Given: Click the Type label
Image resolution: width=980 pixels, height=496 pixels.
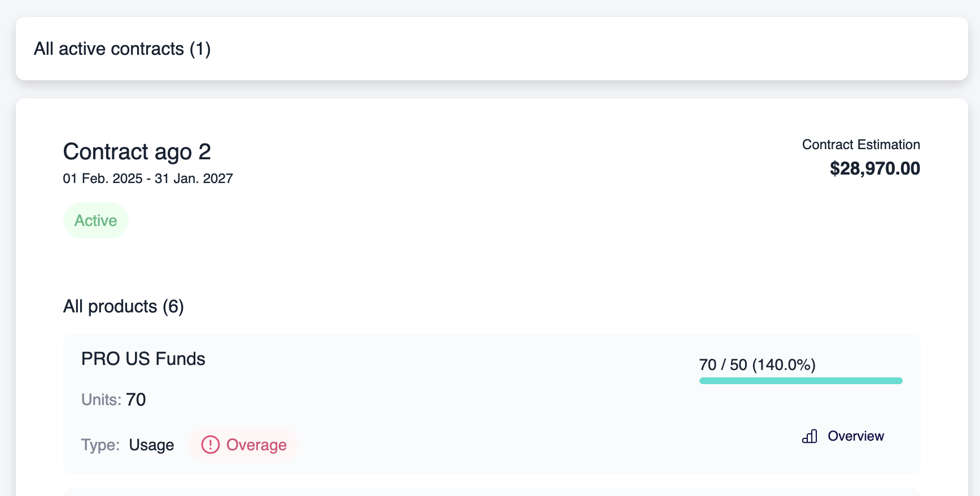Looking at the screenshot, I should click(100, 445).
